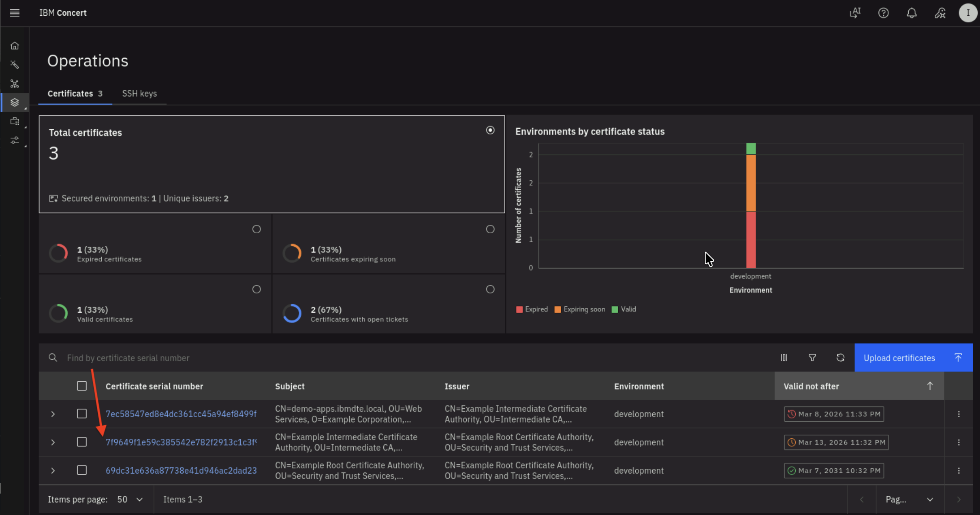Open the page number dropdown
The image size is (980, 515).
pos(909,499)
